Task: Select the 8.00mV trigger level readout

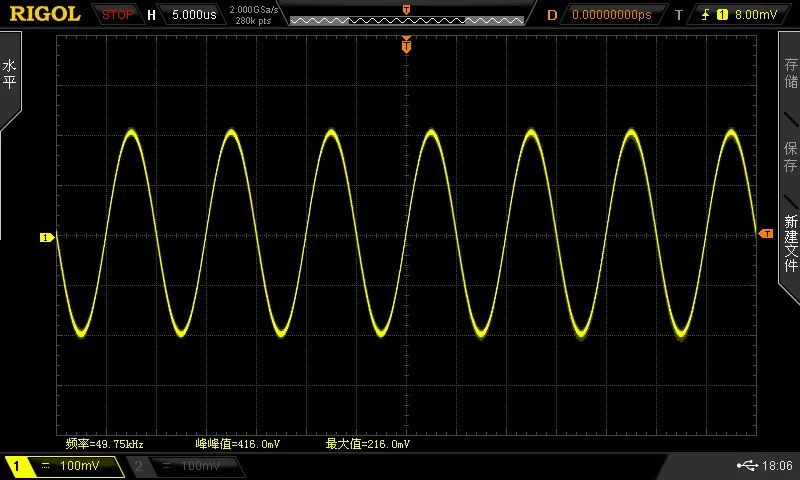Action: 756,15
